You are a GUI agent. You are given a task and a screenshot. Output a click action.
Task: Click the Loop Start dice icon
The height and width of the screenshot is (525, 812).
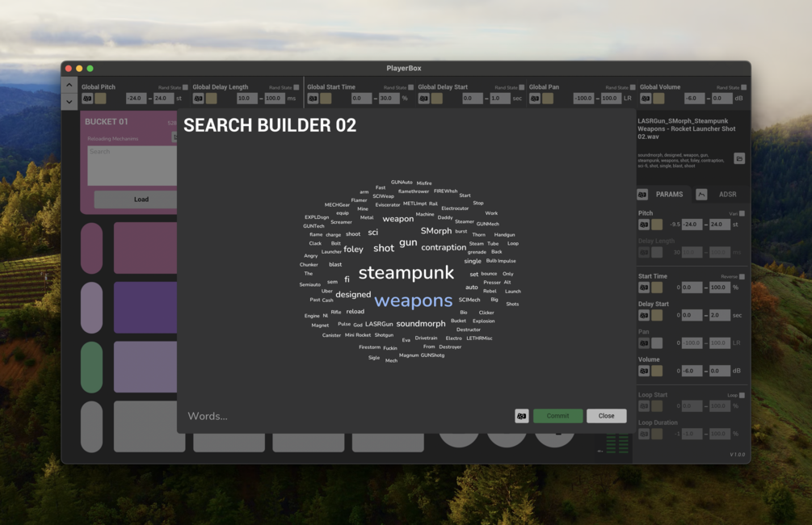[x=644, y=406]
